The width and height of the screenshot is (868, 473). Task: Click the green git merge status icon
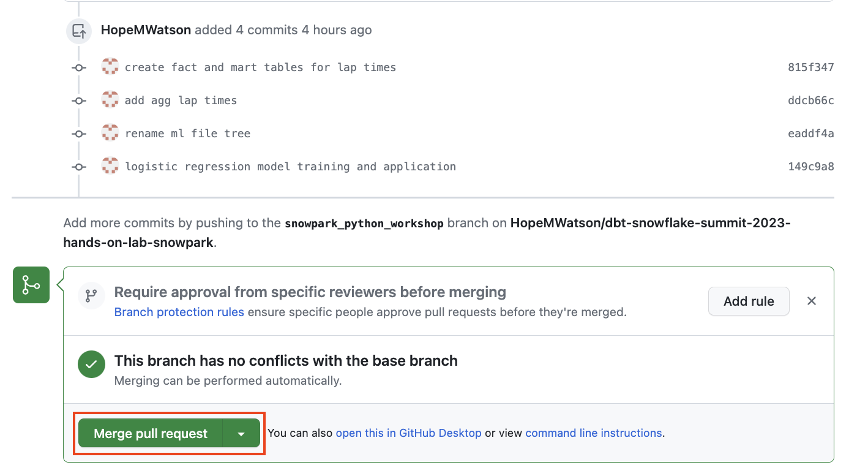(x=31, y=284)
